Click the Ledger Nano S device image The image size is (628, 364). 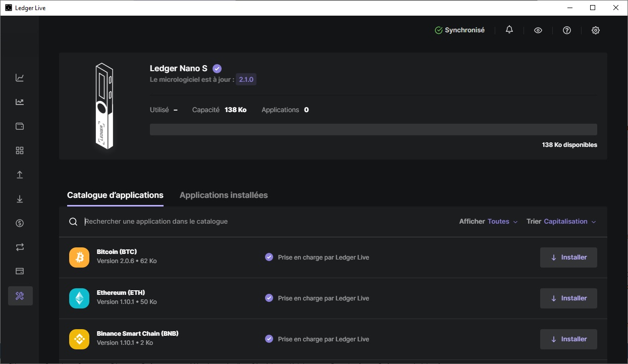(x=104, y=106)
